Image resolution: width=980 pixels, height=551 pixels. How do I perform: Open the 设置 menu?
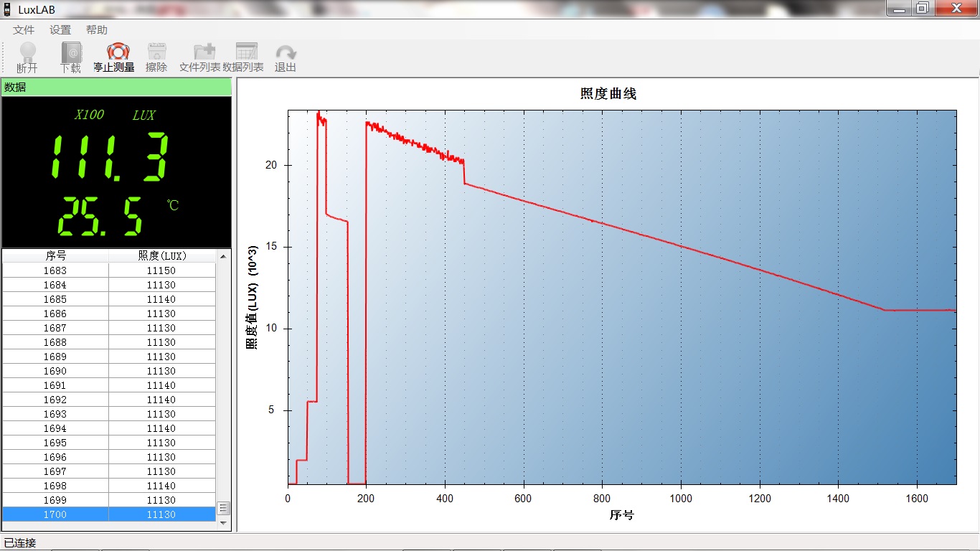[x=60, y=30]
